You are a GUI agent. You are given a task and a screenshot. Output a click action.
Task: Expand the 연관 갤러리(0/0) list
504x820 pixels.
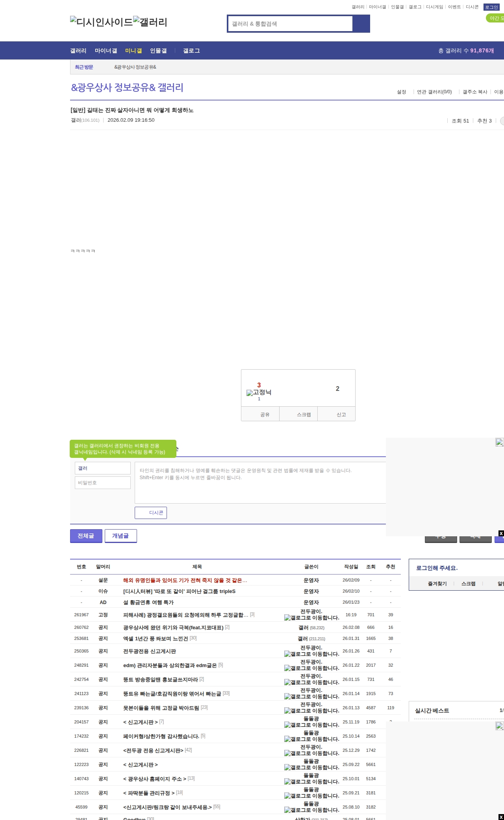pos(434,92)
